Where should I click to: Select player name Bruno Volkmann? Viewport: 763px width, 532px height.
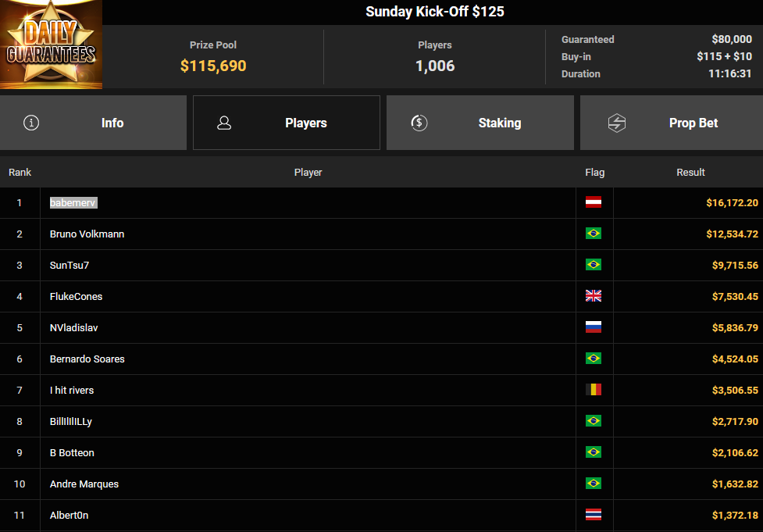[87, 234]
